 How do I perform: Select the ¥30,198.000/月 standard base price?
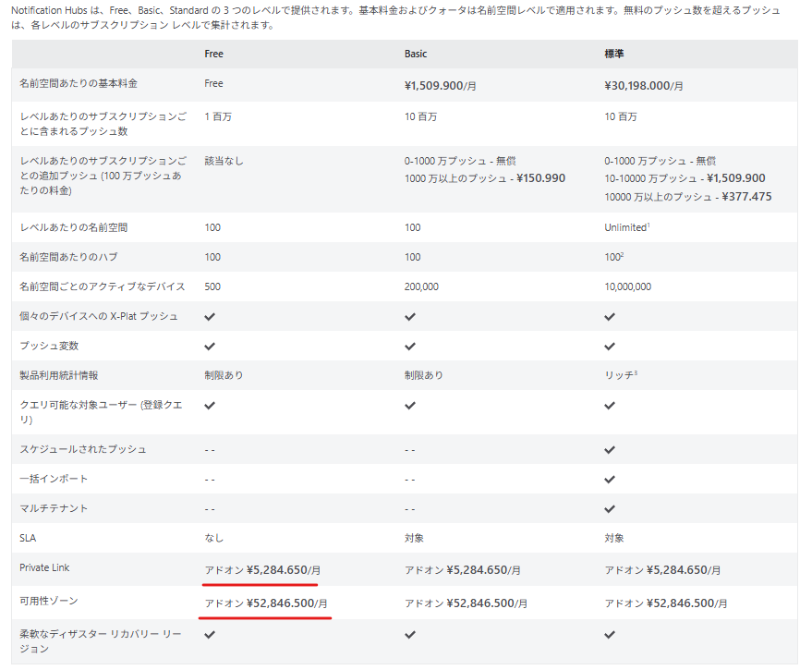click(x=644, y=86)
